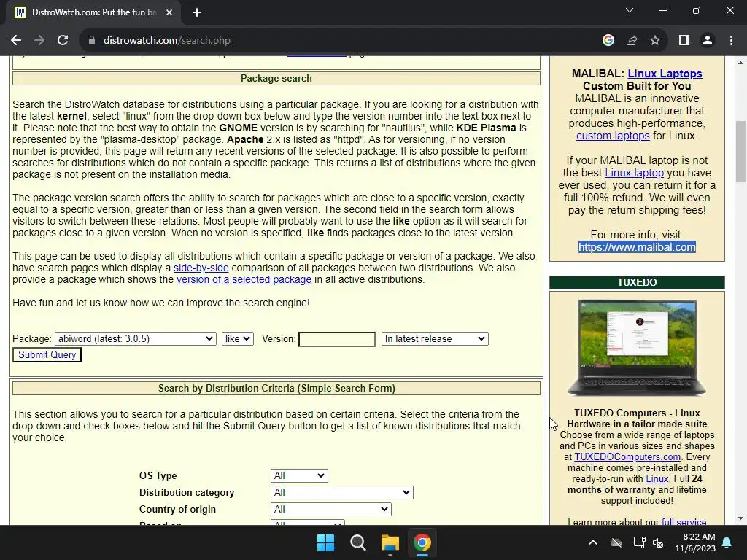Screen dimensions: 747x560
Task: Close the DistroWatch tab
Action: 169,13
